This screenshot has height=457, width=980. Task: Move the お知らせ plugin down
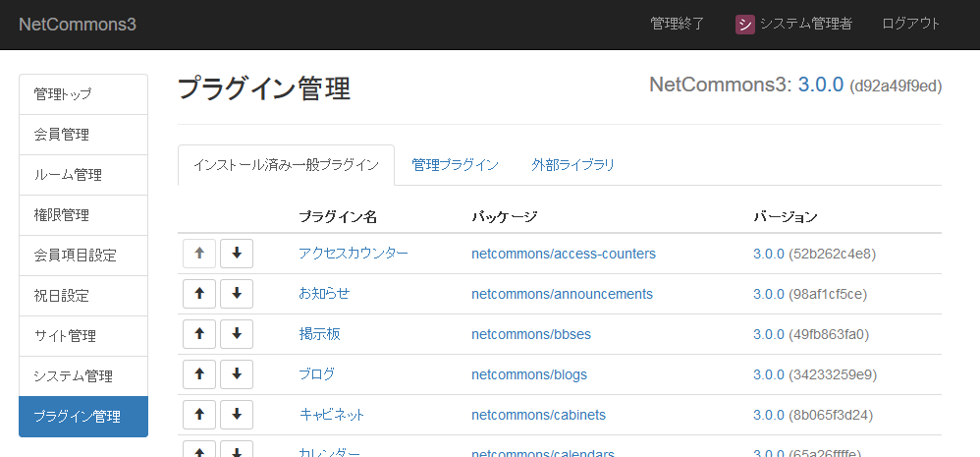(237, 294)
